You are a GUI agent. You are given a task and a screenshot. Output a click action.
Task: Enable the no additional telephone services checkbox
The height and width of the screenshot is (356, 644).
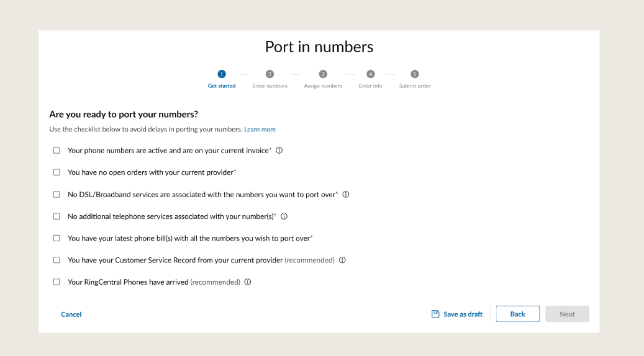57,216
